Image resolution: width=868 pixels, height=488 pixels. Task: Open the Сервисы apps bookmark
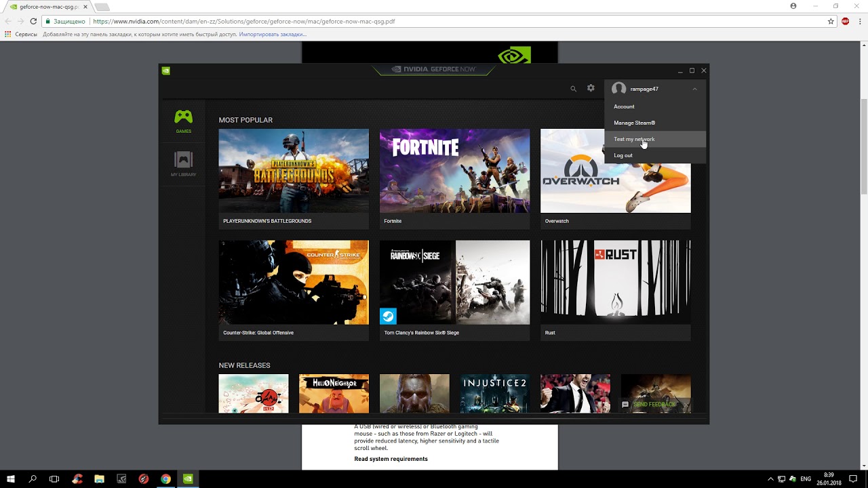(x=21, y=34)
